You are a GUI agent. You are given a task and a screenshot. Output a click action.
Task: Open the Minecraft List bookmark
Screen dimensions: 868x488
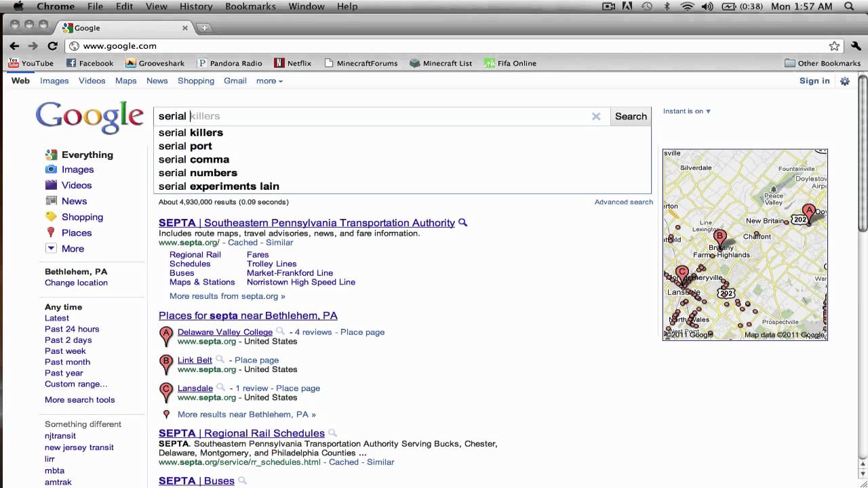click(441, 63)
